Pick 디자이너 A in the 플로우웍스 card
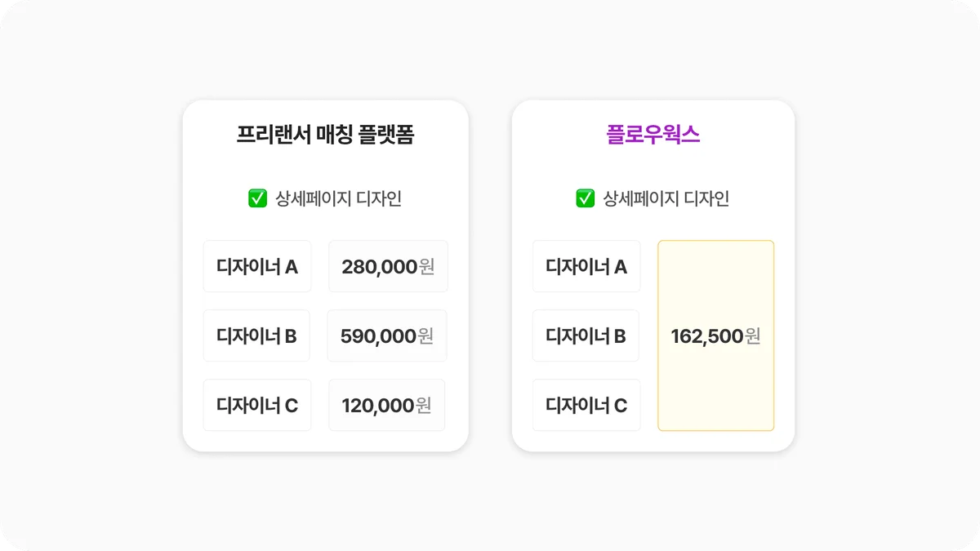The height and width of the screenshot is (551, 980). (586, 266)
